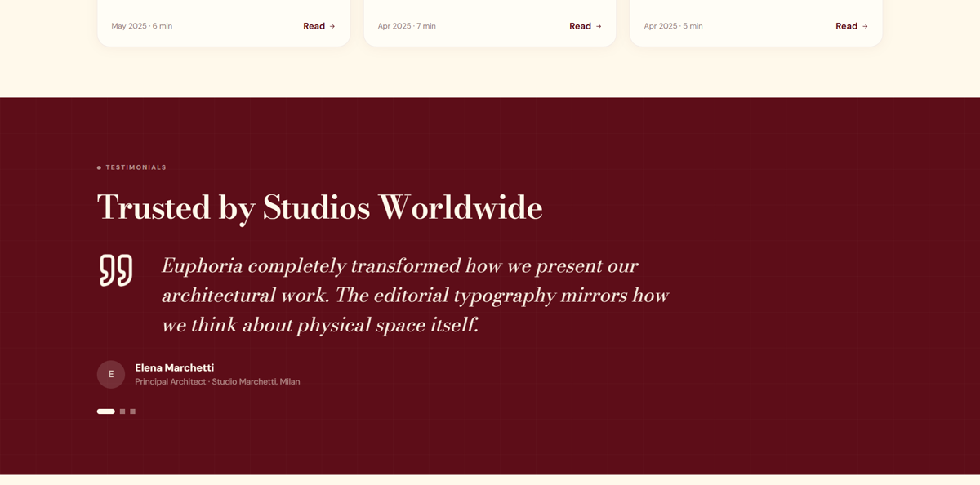Click the Euphoria testimonial quote text
The image size is (980, 485).
415,295
